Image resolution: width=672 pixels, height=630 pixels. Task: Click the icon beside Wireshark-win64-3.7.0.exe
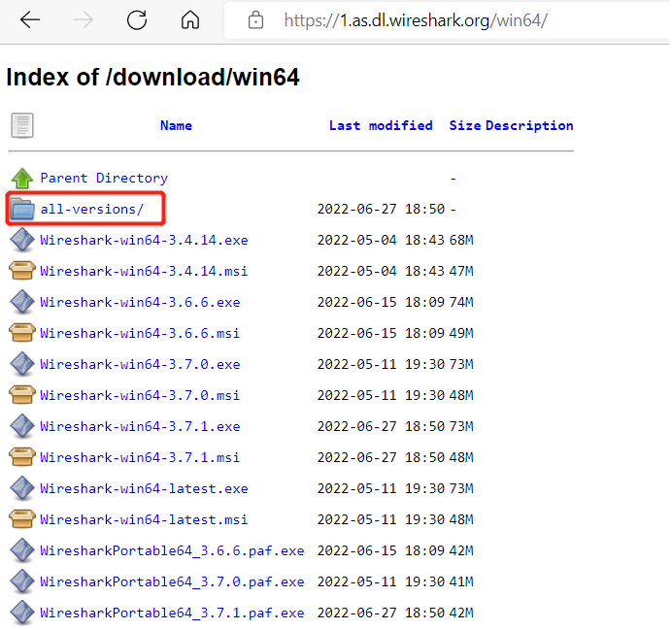click(x=22, y=364)
